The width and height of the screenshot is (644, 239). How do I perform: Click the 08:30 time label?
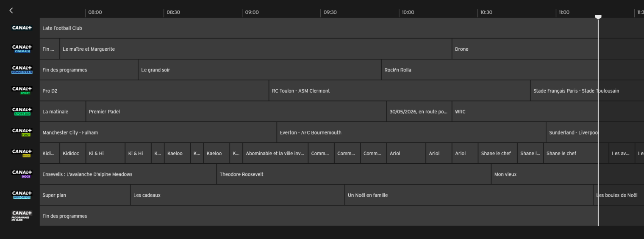173,12
